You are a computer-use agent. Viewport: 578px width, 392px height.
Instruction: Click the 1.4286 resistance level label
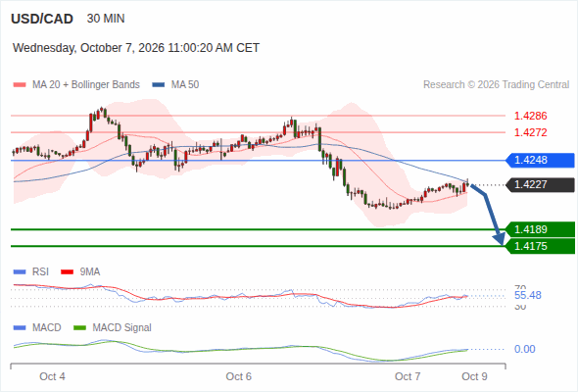(x=530, y=117)
